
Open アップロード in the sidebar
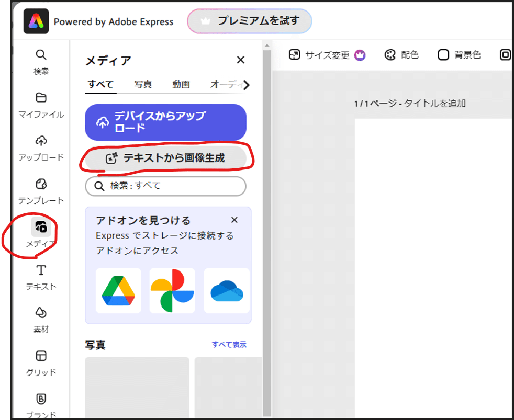(41, 148)
